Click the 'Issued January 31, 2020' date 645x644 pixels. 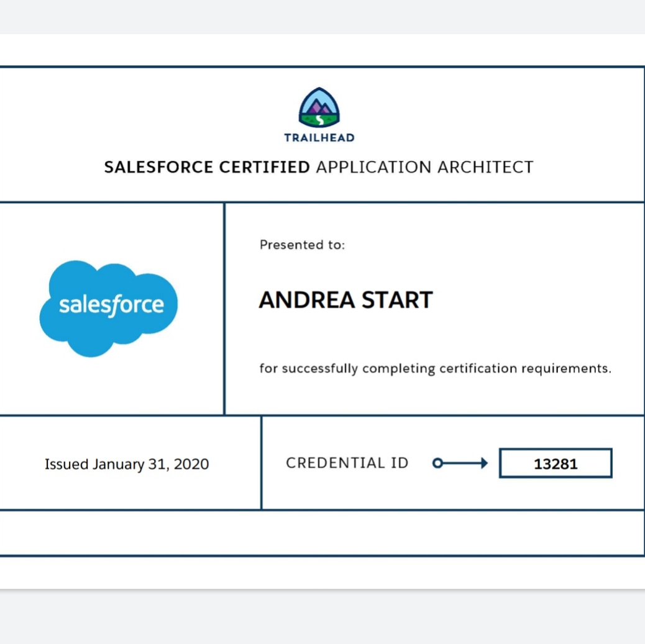click(127, 464)
